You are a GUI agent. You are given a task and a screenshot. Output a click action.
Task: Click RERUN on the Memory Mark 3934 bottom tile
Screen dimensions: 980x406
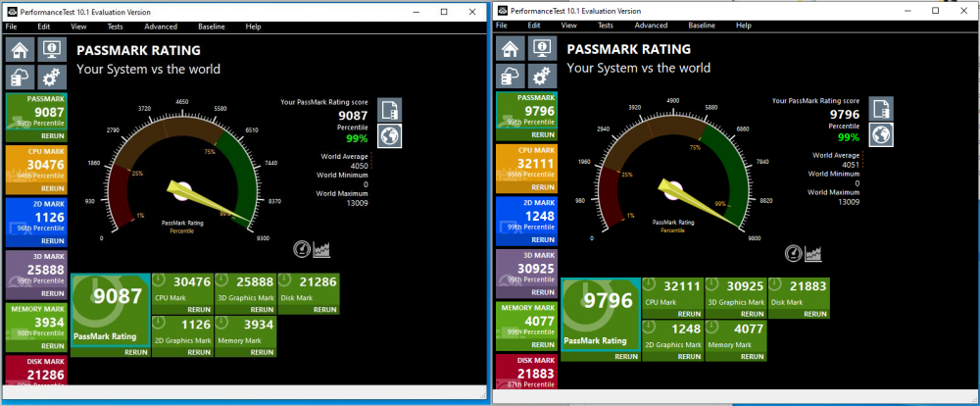click(262, 352)
